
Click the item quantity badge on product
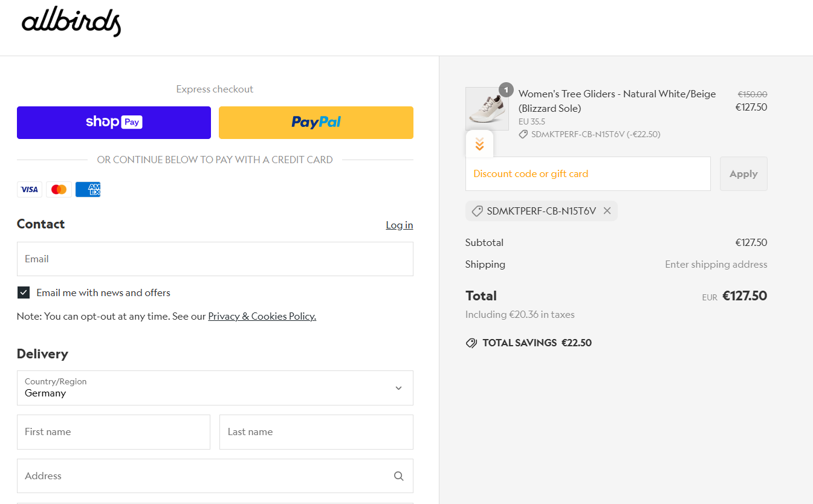(x=506, y=90)
